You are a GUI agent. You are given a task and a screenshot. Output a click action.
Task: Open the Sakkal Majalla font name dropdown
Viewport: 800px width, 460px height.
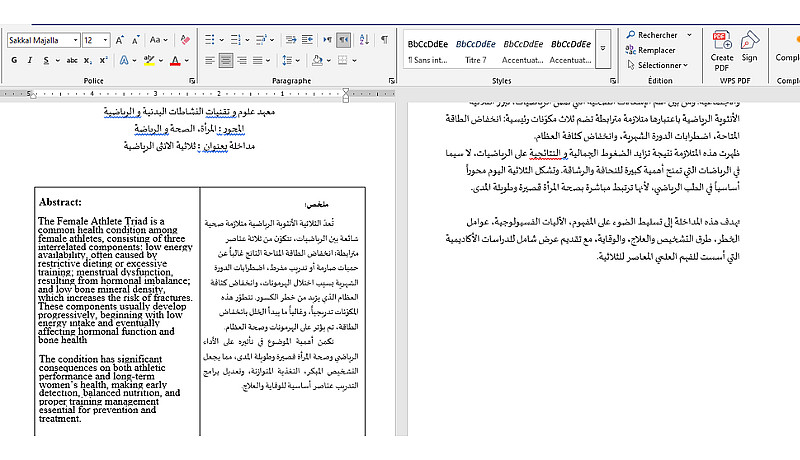(76, 40)
